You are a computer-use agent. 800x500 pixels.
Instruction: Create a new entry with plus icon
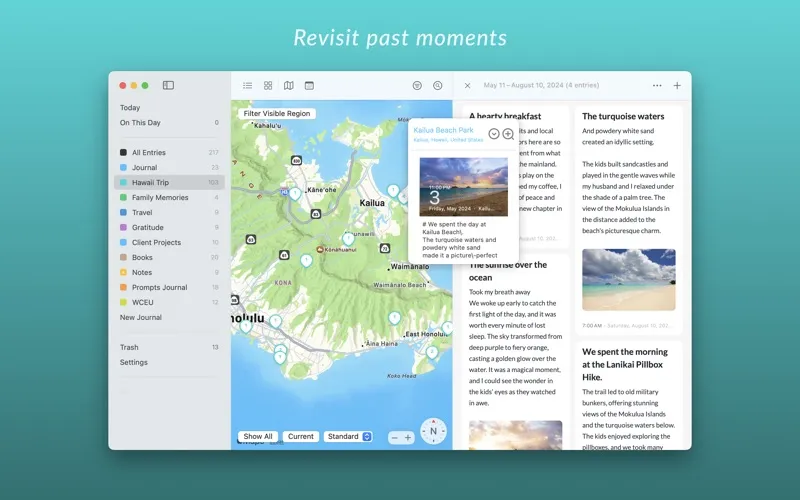[x=677, y=86]
